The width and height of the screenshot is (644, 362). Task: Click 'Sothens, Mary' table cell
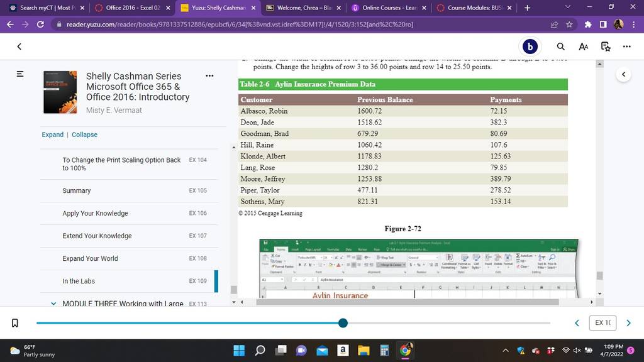262,201
